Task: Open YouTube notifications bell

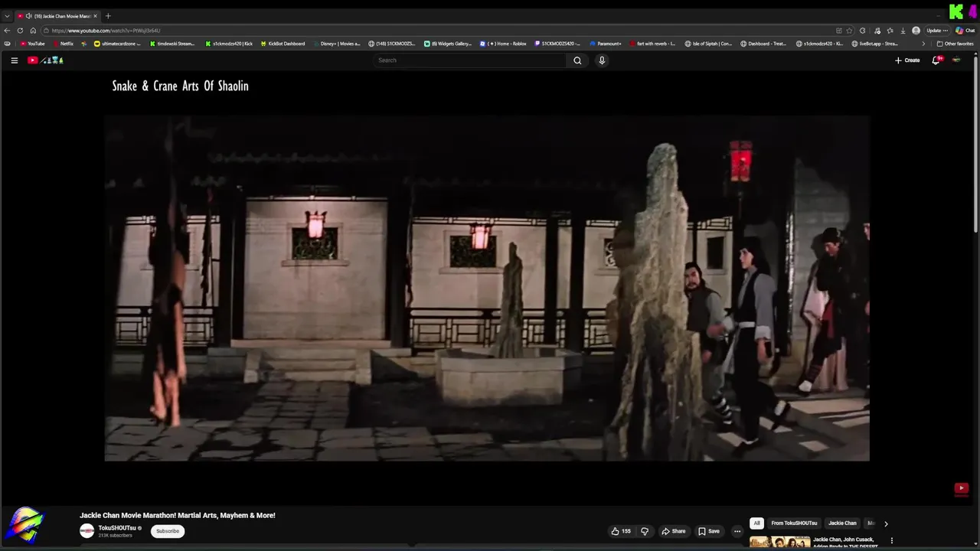Action: point(936,60)
